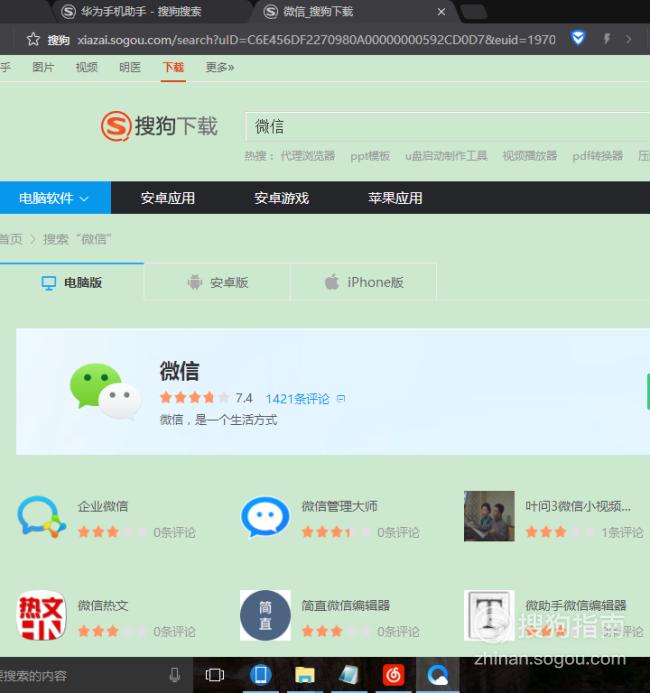Open the 图片 search category
The image size is (650, 693).
click(x=43, y=67)
